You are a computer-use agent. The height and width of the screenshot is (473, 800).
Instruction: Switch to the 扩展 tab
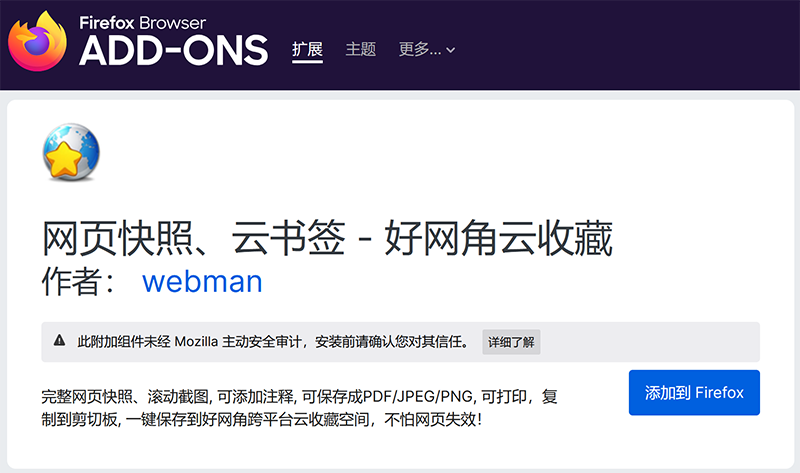pos(308,49)
